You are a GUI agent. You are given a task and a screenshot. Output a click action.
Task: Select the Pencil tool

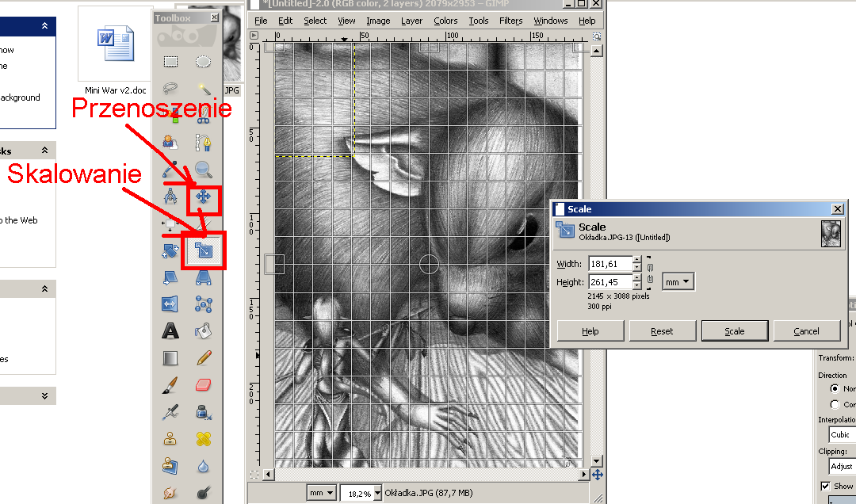(x=204, y=358)
